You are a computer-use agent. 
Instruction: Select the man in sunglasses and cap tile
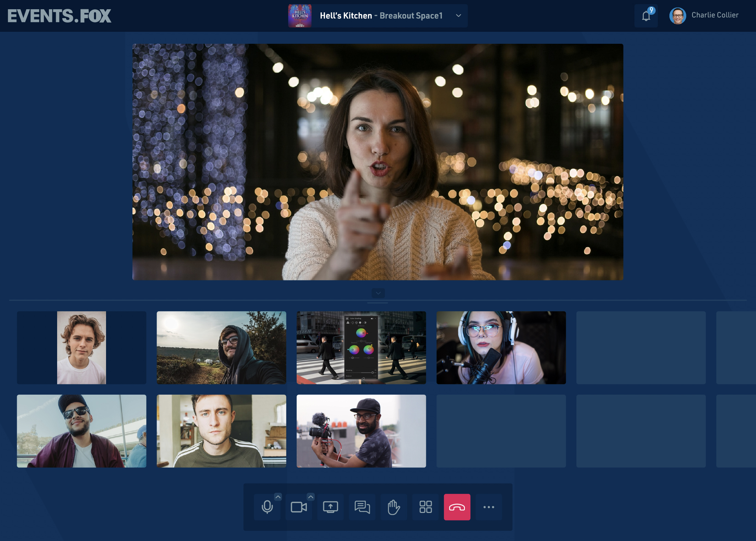(x=81, y=431)
